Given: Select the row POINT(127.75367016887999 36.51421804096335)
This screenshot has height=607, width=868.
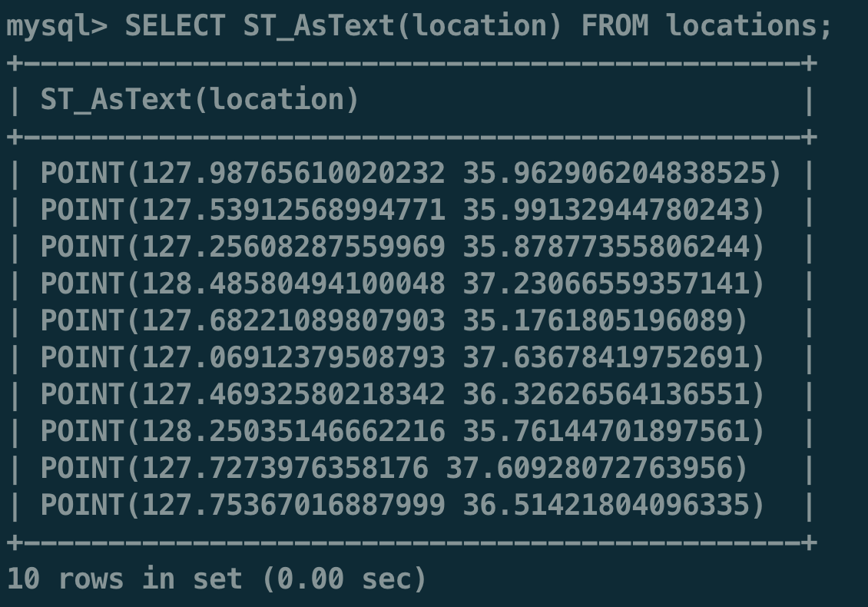Looking at the screenshot, I should coord(403,505).
